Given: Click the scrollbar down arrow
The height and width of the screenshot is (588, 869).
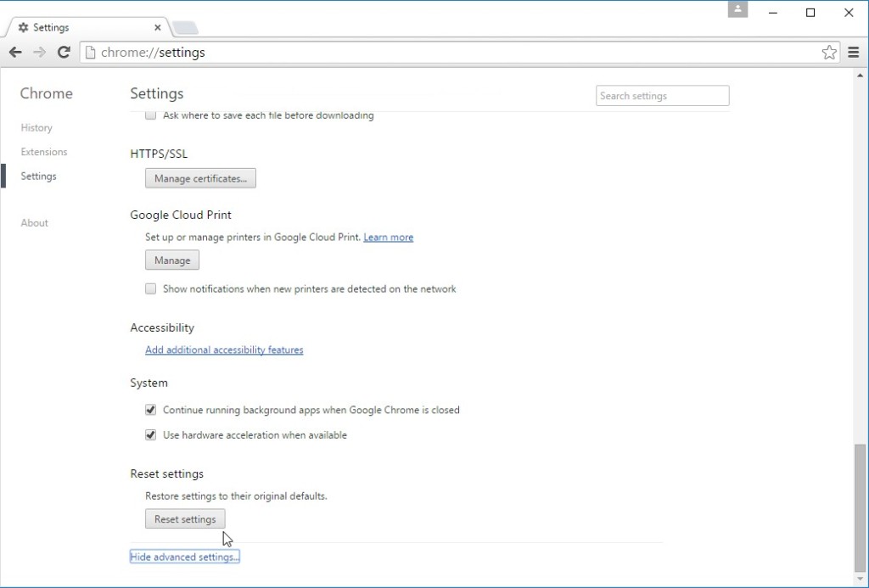Looking at the screenshot, I should pyautogui.click(x=861, y=580).
